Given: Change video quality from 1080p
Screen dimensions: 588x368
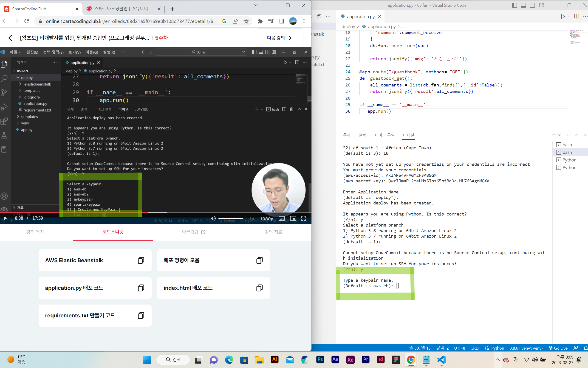Looking at the screenshot, I should 266,219.
